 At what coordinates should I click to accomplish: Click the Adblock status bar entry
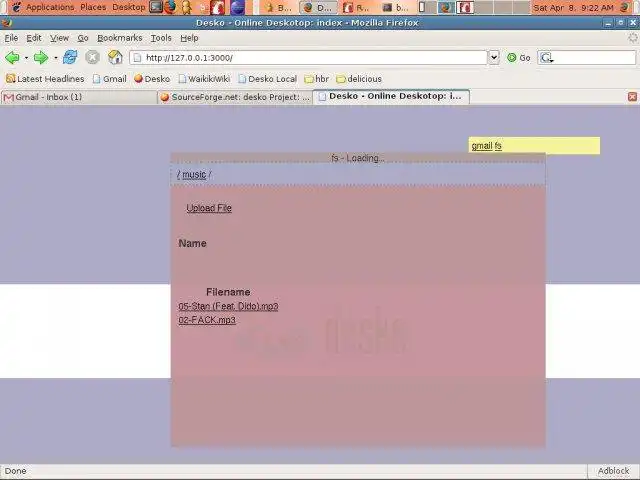point(613,471)
